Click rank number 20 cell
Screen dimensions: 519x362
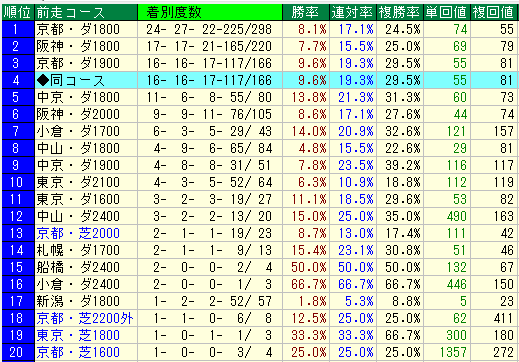click(18, 352)
